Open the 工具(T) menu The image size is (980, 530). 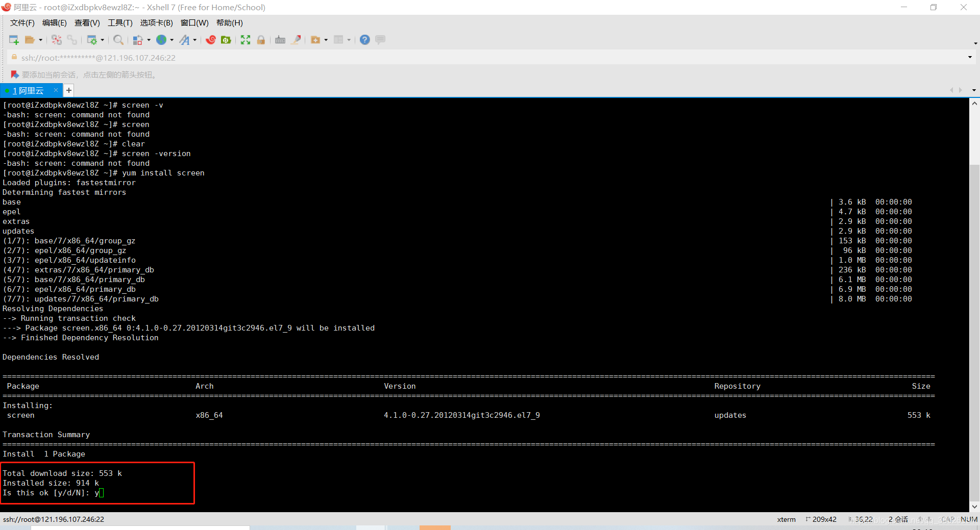120,23
